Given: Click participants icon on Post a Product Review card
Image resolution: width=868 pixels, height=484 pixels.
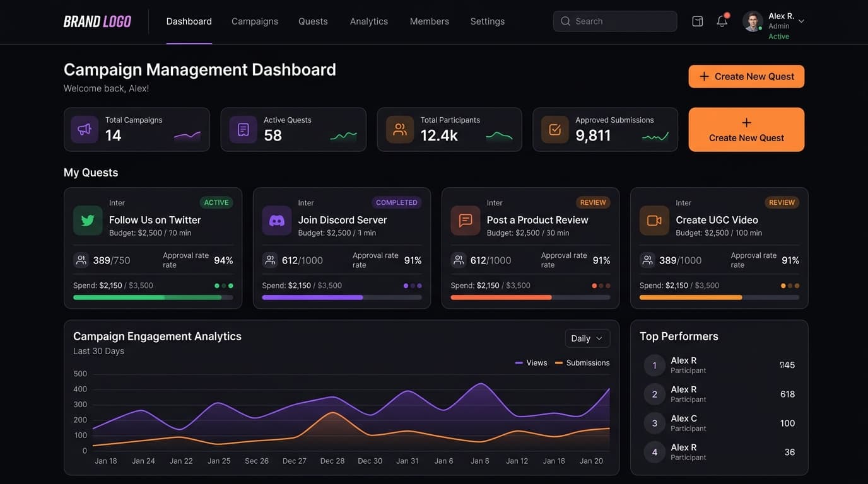Looking at the screenshot, I should (x=459, y=260).
